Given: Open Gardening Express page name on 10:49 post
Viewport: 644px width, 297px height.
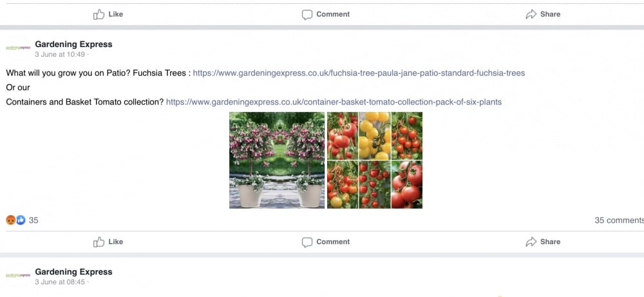Looking at the screenshot, I should click(x=73, y=44).
